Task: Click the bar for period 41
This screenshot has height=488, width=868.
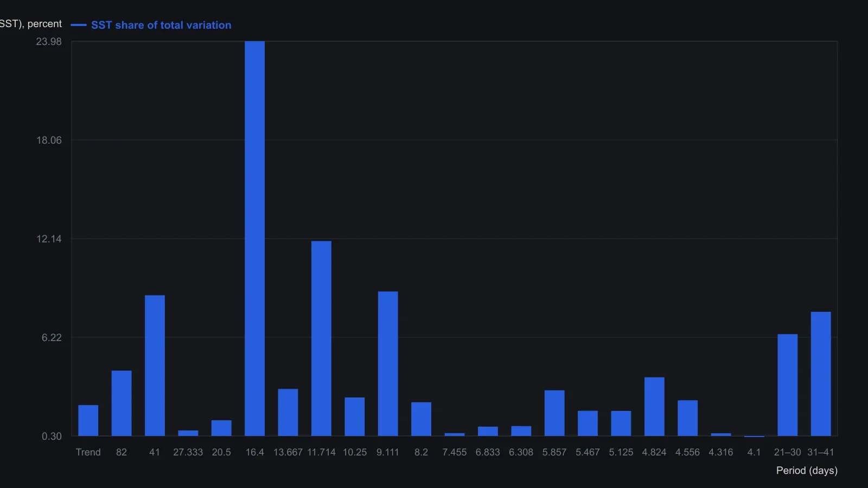Action: click(x=155, y=365)
